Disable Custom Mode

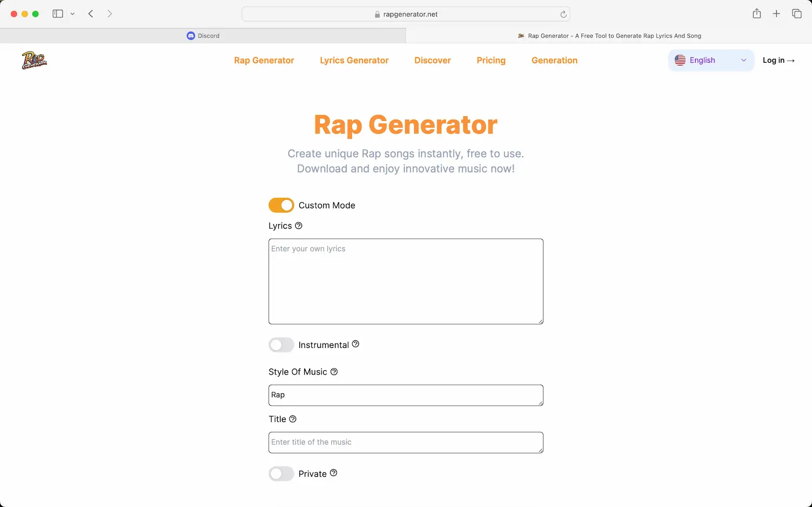coord(281,205)
